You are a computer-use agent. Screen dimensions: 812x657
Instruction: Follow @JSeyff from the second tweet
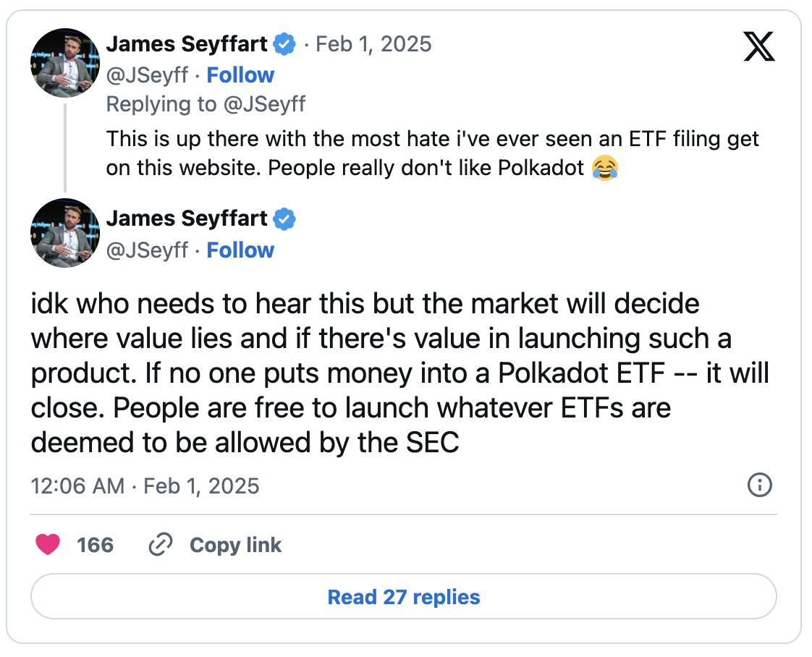coord(240,250)
